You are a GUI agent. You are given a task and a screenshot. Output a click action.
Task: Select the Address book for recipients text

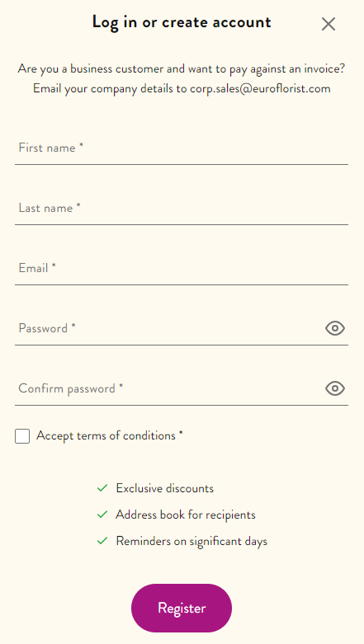(186, 515)
